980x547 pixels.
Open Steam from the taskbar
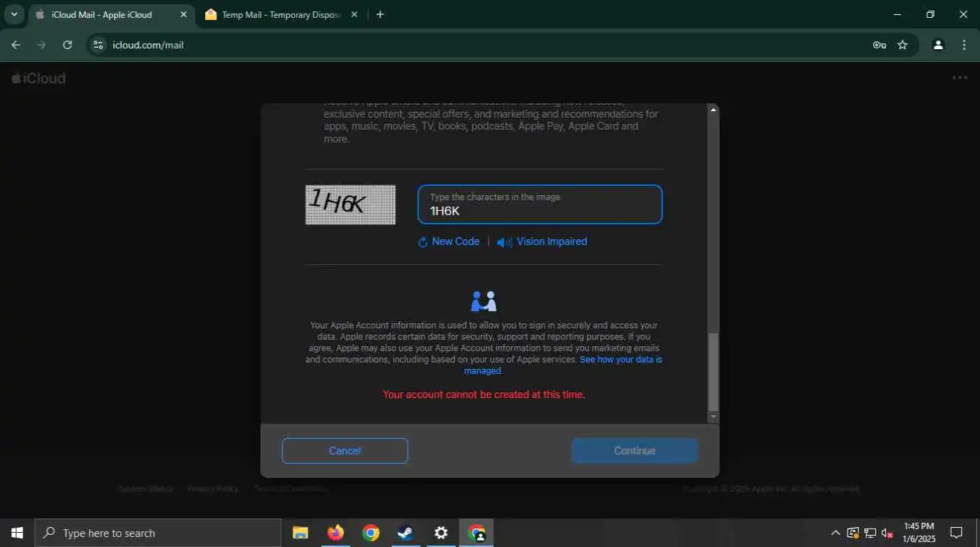(x=405, y=533)
